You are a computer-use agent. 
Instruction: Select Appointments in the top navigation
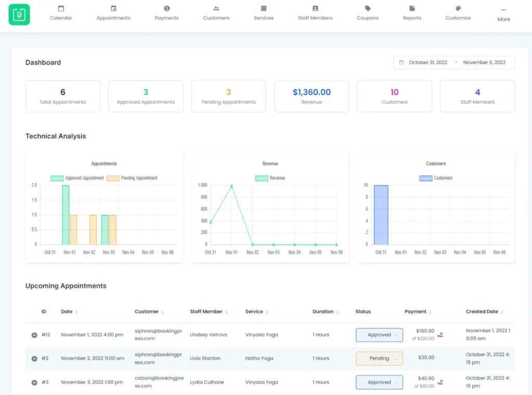pos(113,9)
